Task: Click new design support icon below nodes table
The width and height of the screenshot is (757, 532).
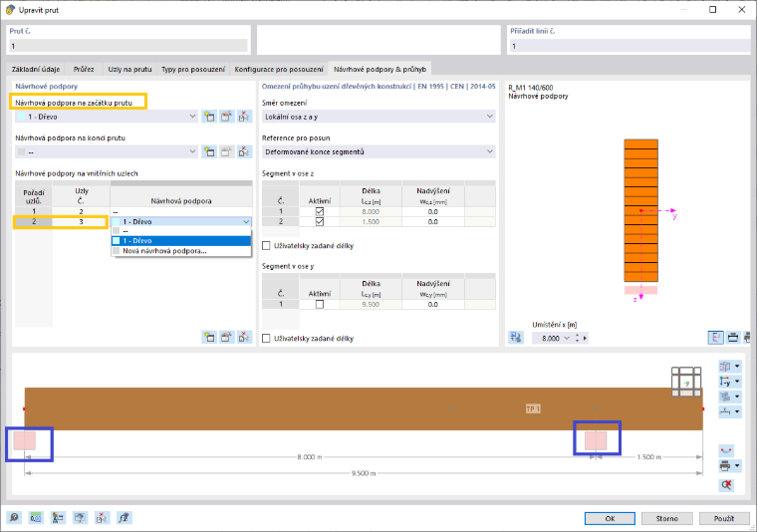Action: tap(209, 337)
